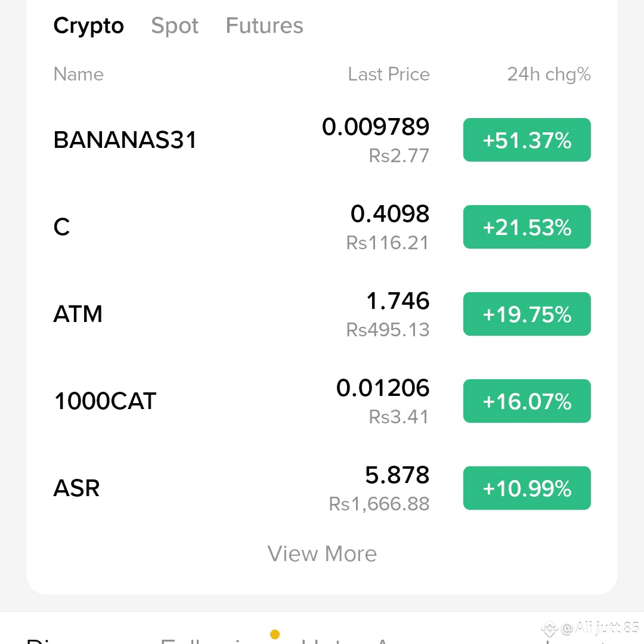The image size is (644, 644).
Task: Click the yellow notification dot
Action: point(275,634)
